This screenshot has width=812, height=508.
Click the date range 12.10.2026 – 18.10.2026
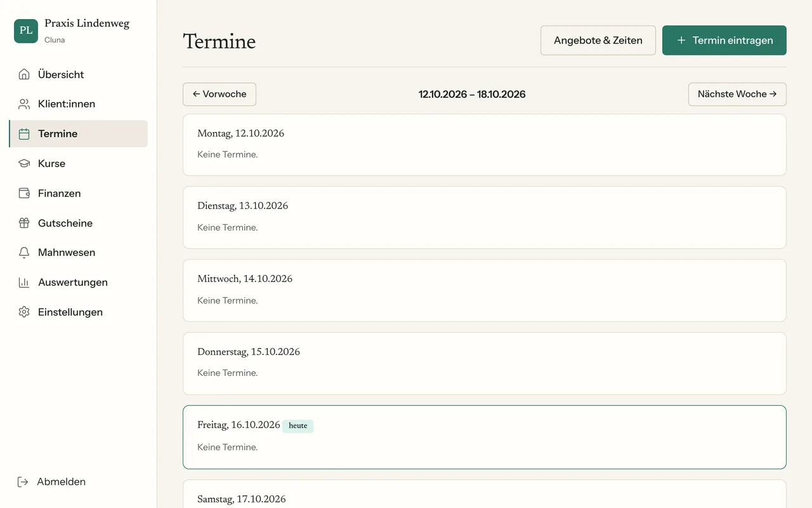coord(472,94)
